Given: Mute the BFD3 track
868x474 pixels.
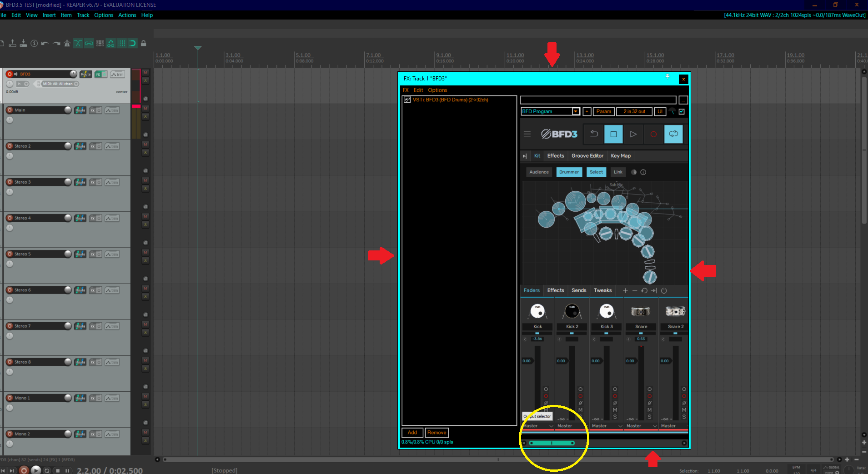Looking at the screenshot, I should 146,73.
